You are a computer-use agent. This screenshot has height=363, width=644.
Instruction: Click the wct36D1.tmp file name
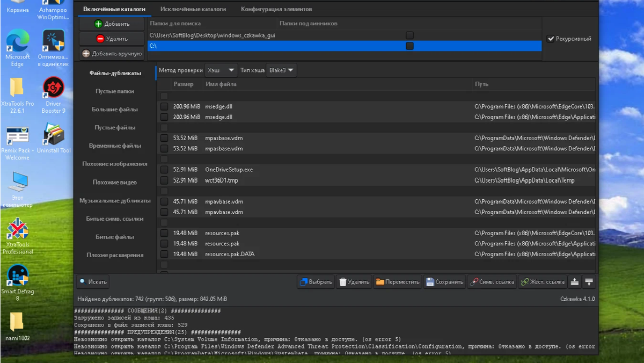click(221, 180)
